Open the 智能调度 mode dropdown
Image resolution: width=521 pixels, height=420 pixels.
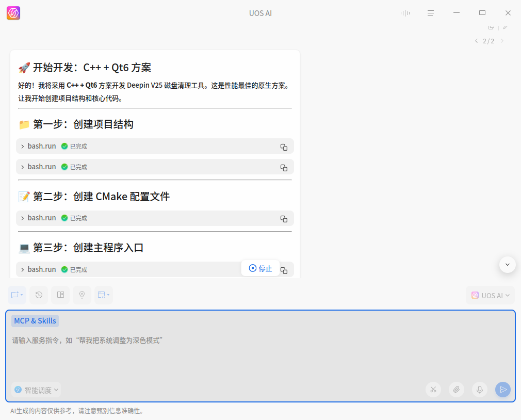tap(36, 390)
